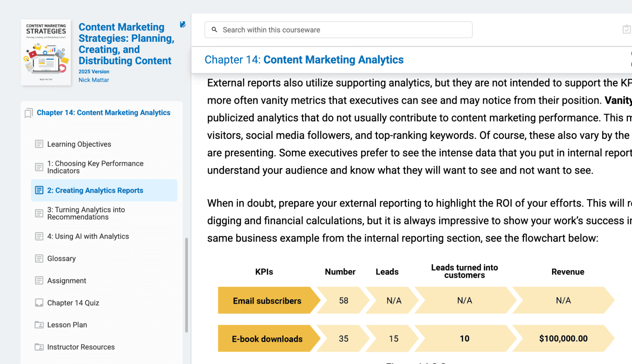Click the edit note icon beside the book title

click(183, 25)
